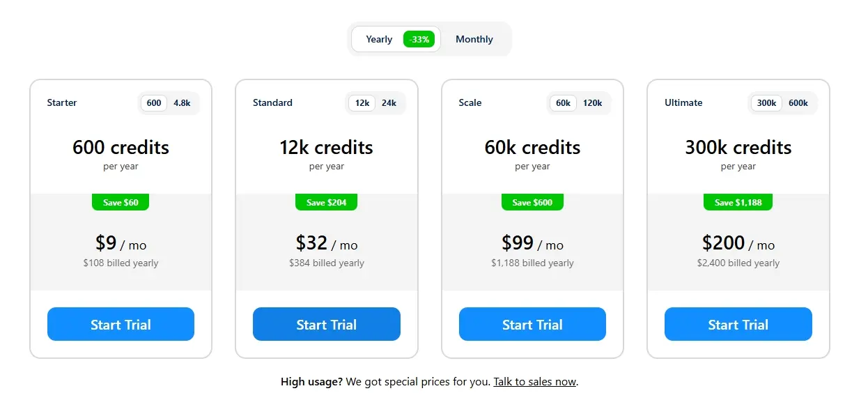The image size is (868, 400).
Task: Pick 120k credits on Scale plan
Action: coord(592,103)
